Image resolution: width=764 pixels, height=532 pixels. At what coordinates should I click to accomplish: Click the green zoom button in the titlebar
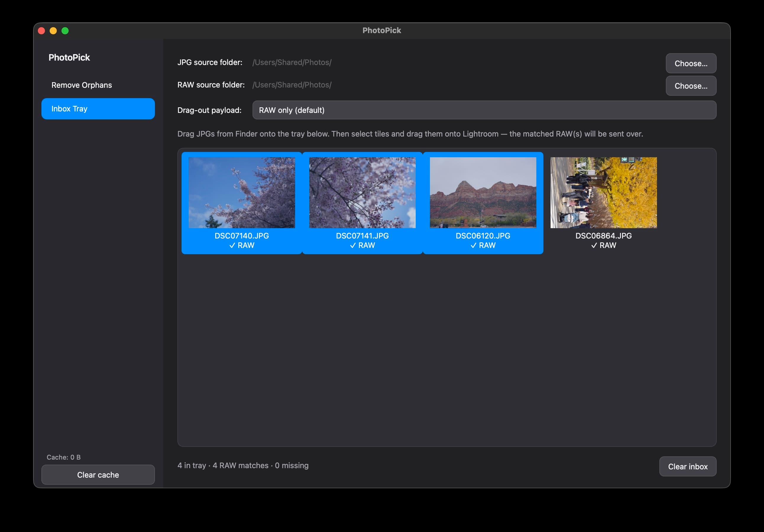65,31
